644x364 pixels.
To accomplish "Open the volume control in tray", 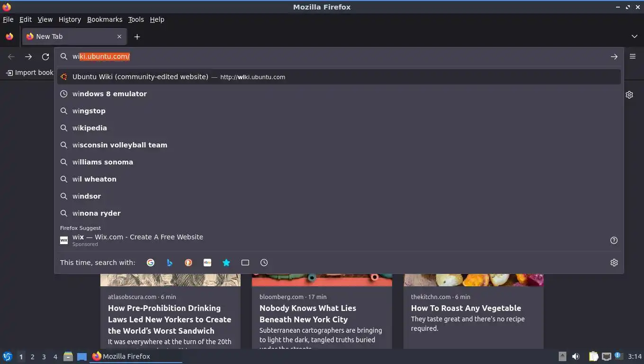I will coord(576,356).
